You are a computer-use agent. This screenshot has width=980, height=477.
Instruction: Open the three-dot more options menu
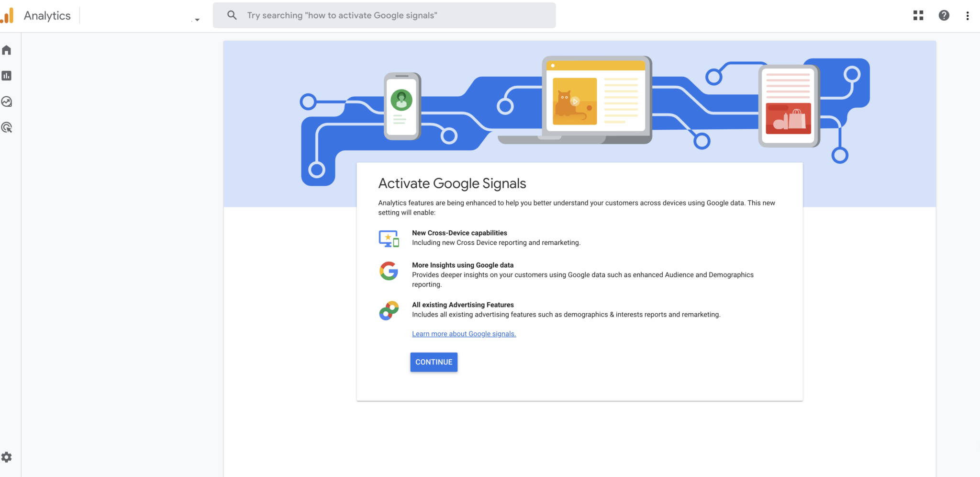967,15
